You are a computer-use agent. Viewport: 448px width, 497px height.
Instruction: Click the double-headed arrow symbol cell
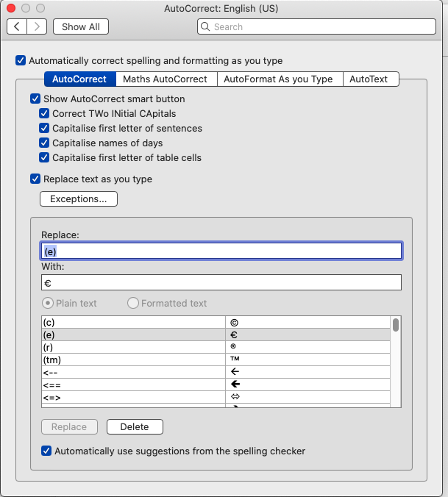[x=307, y=397]
